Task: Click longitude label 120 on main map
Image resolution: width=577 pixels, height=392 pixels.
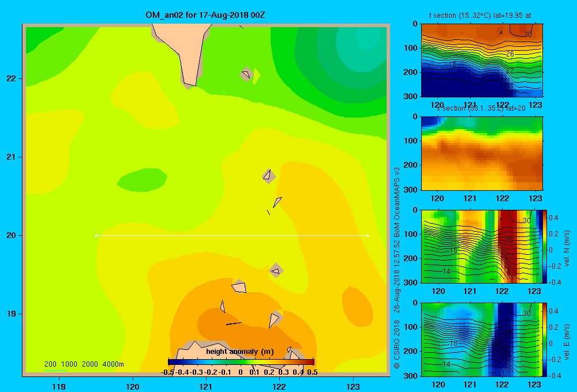Action: click(133, 386)
